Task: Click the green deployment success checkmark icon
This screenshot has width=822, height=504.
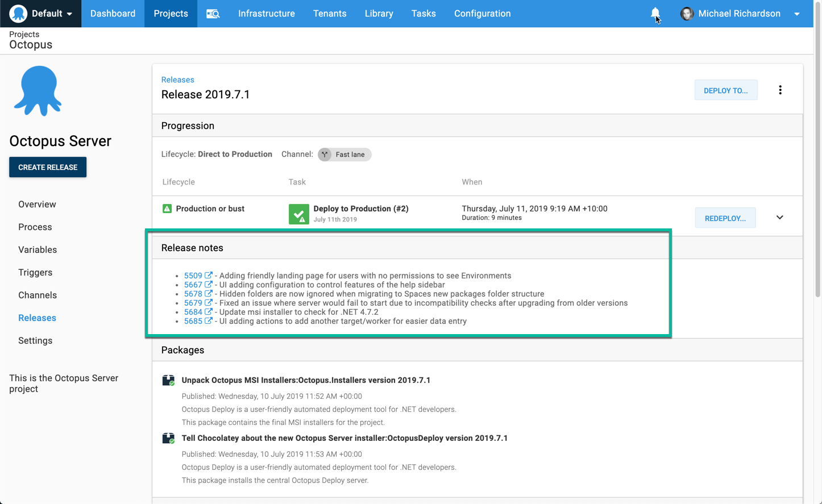Action: 299,214
